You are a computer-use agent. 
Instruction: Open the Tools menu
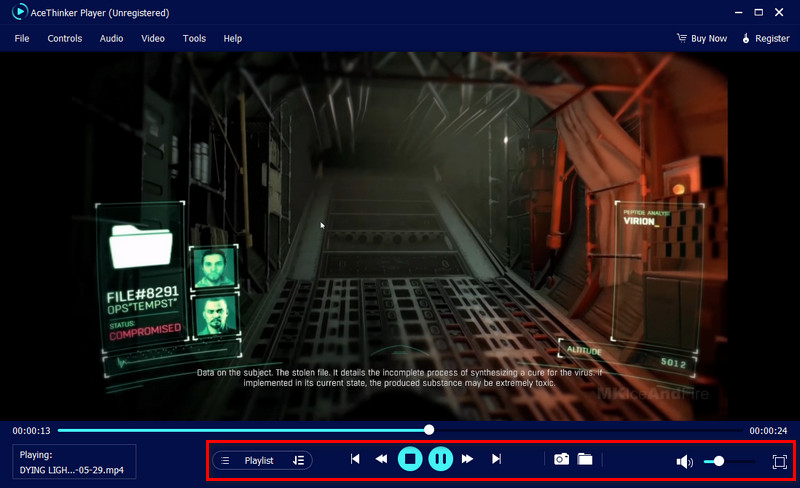pyautogui.click(x=194, y=38)
